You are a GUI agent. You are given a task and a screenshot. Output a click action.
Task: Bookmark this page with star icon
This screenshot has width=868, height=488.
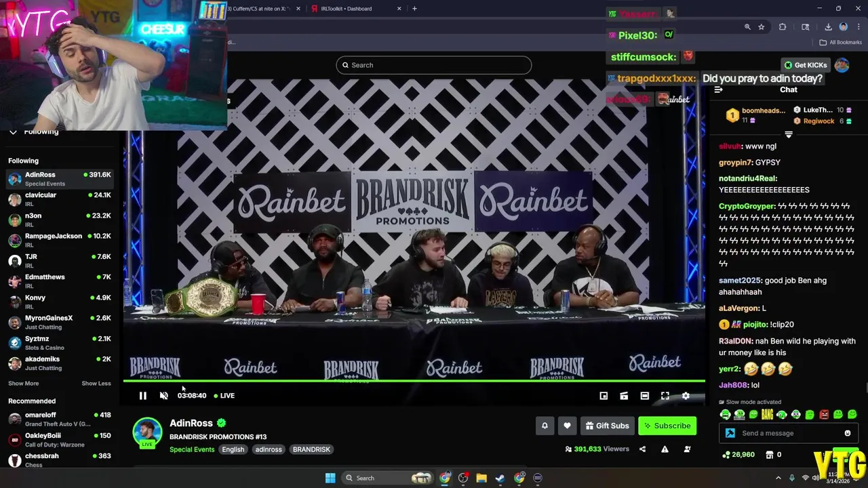[762, 27]
